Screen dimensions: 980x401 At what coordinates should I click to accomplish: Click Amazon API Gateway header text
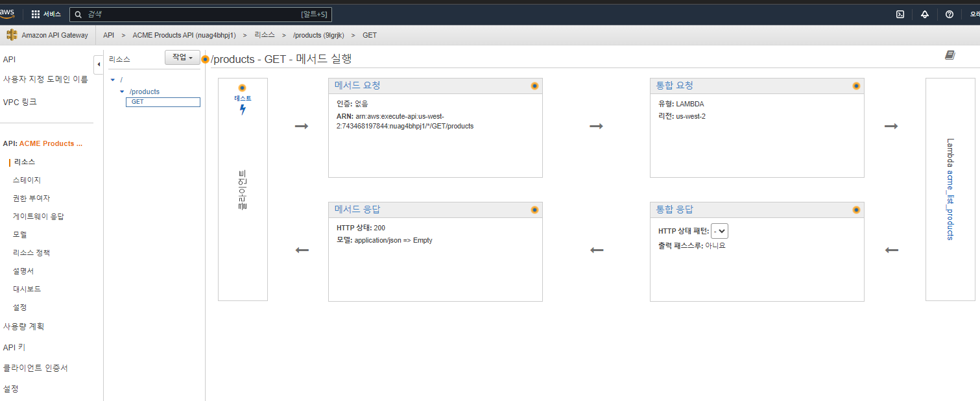tap(54, 35)
